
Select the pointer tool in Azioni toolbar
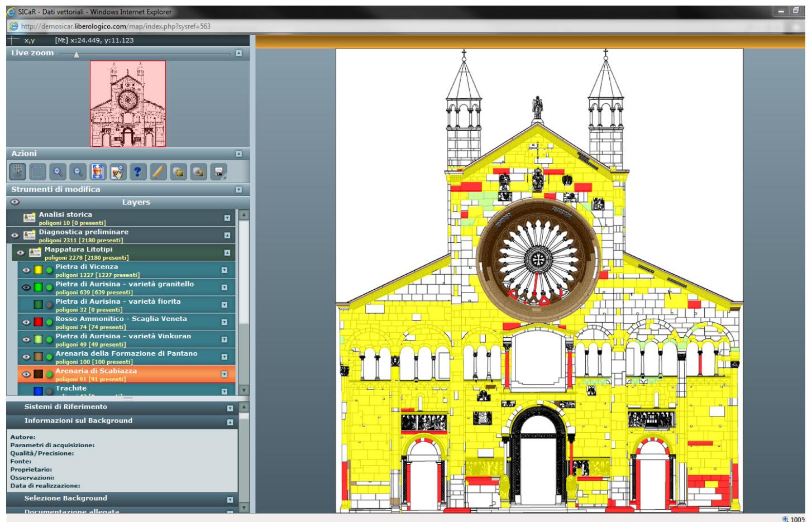(x=18, y=172)
